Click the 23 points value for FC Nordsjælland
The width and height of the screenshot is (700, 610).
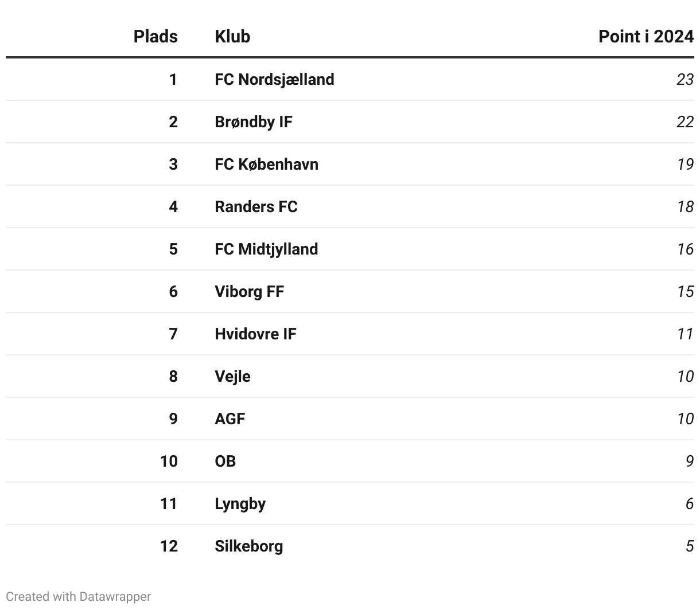coord(685,79)
